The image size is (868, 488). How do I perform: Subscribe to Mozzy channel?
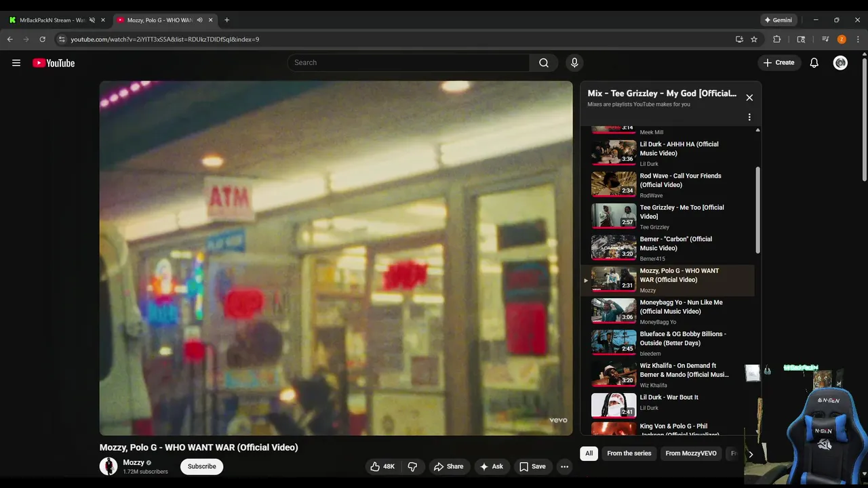point(201,466)
